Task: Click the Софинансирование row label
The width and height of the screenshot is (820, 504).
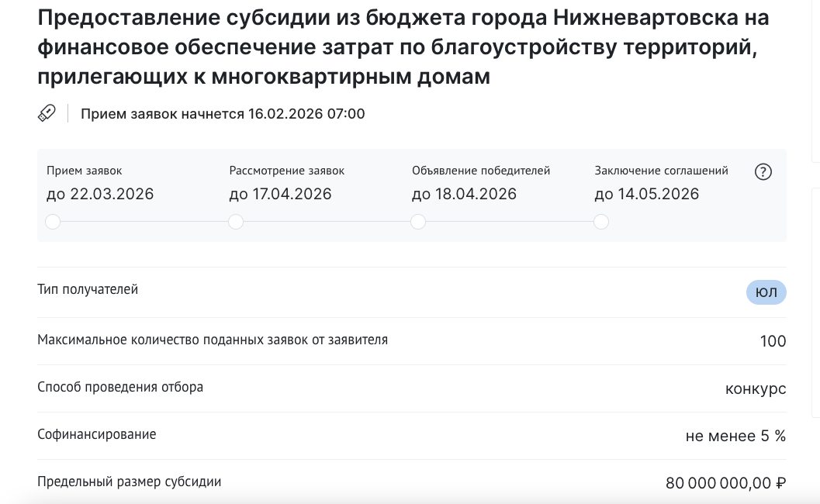Action: coord(97,434)
